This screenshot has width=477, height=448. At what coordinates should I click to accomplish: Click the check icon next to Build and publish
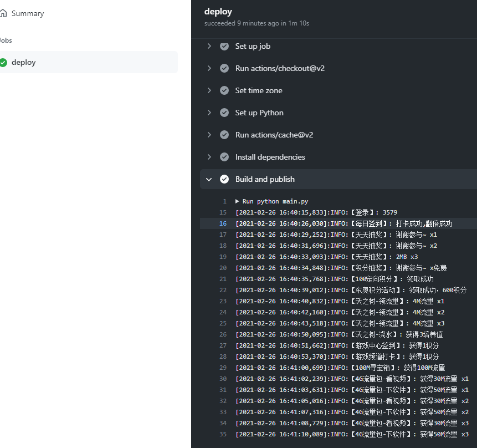(224, 180)
